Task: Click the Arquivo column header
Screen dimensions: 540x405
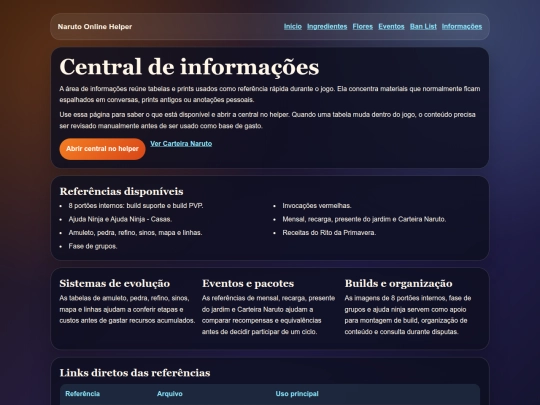Action: (x=170, y=394)
